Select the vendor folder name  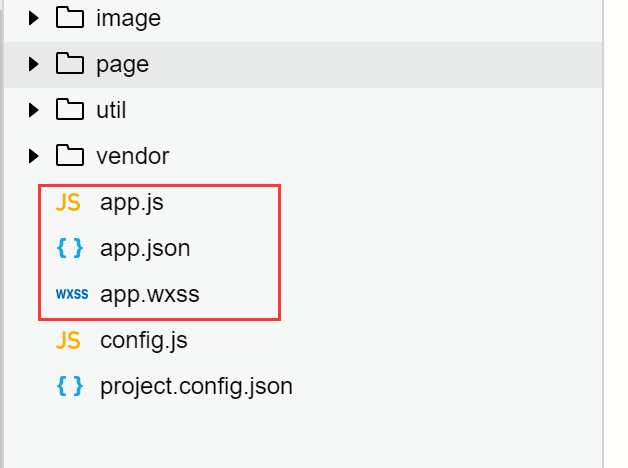[x=132, y=156]
